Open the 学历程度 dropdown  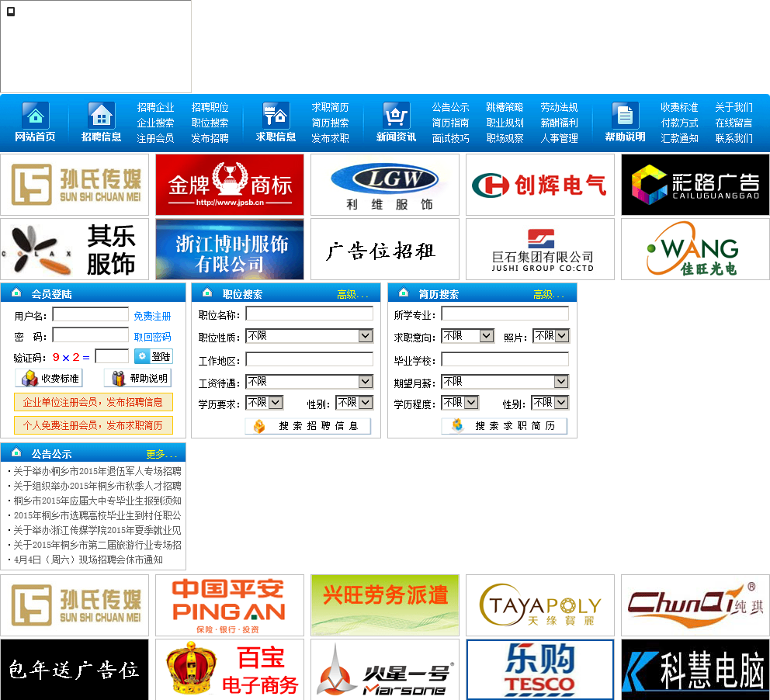click(x=460, y=403)
